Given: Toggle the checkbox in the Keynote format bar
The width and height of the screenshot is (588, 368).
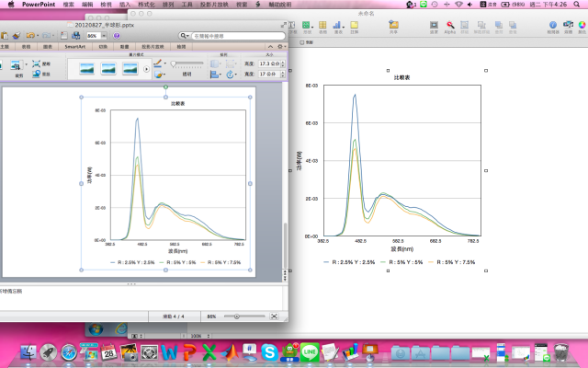Looking at the screenshot, I should tap(302, 42).
